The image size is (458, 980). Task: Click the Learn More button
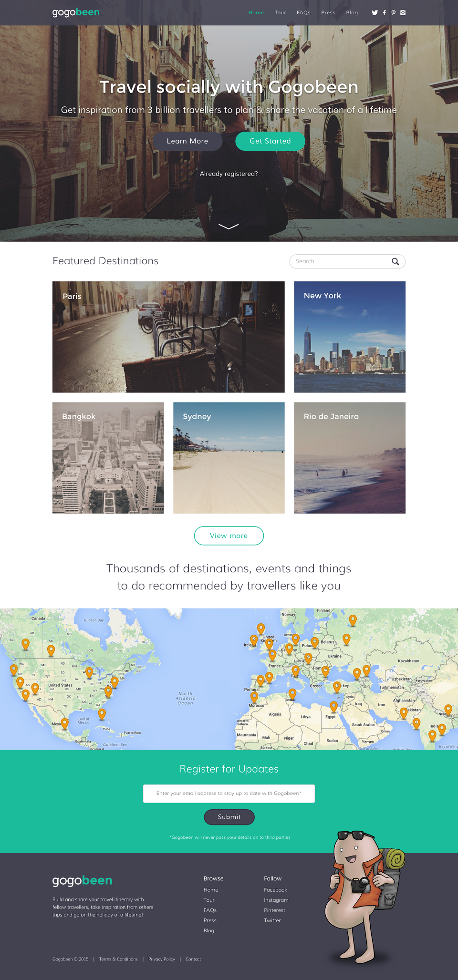point(187,141)
